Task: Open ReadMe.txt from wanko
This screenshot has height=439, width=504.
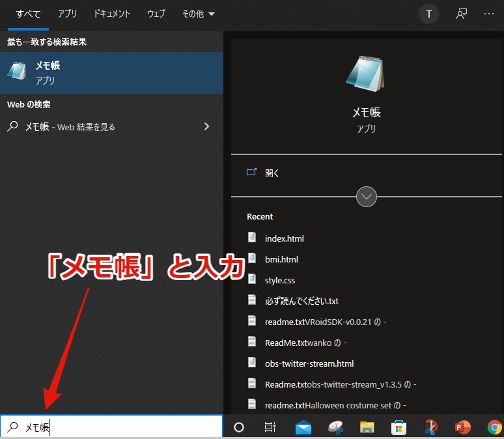Action: click(x=305, y=343)
